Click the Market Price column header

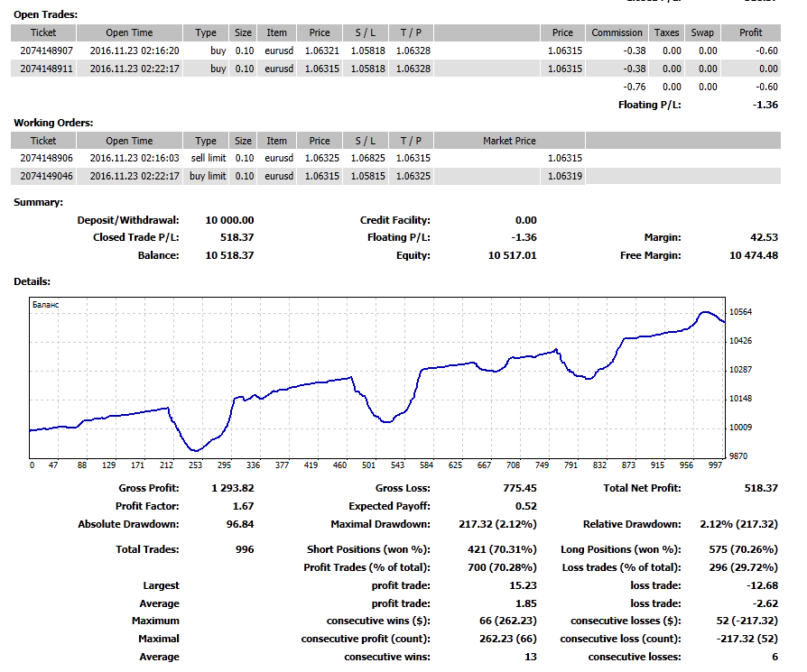(509, 141)
